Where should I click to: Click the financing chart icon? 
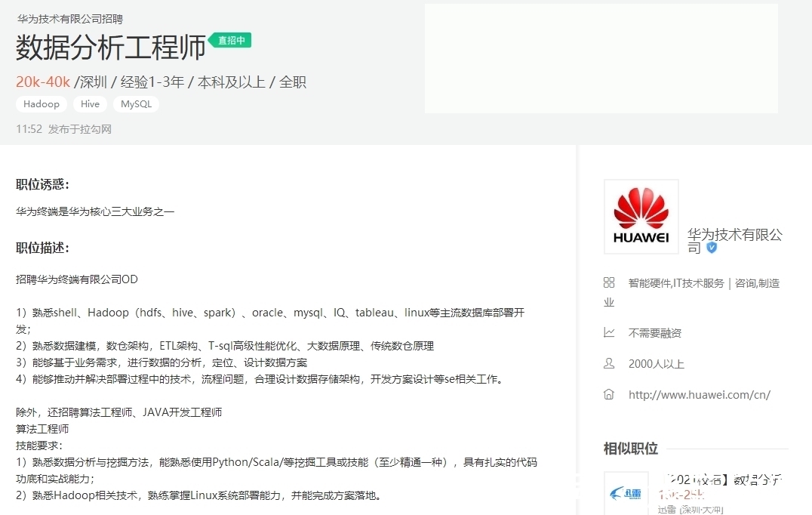(x=609, y=332)
